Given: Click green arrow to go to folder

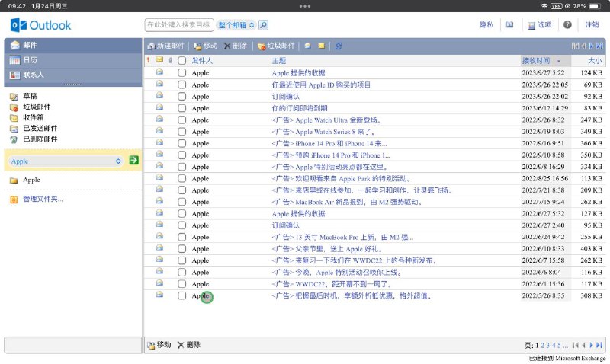Looking at the screenshot, I should pos(134,160).
